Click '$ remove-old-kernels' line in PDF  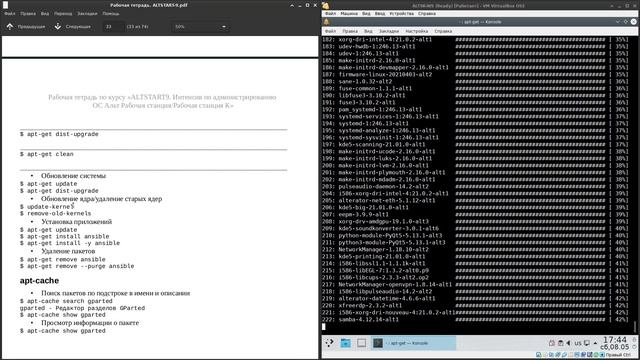[x=56, y=213]
